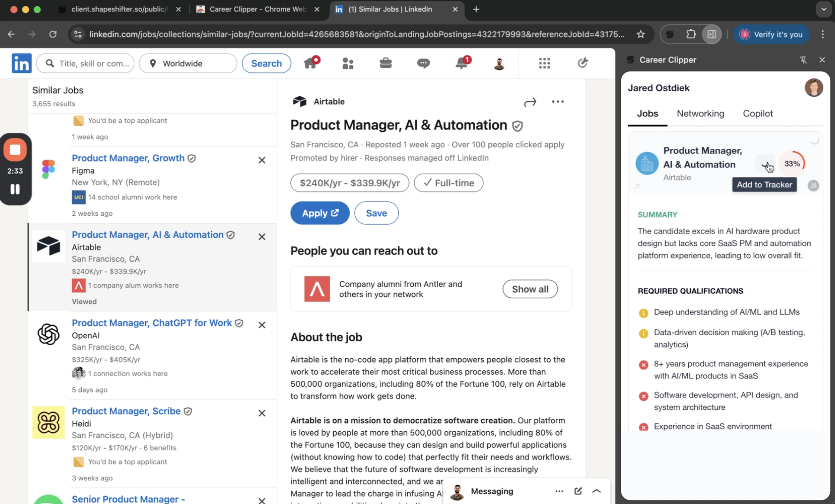This screenshot has width=835, height=504.
Task: Open Product Manager, ChatGPT for Work listing
Action: tap(151, 323)
